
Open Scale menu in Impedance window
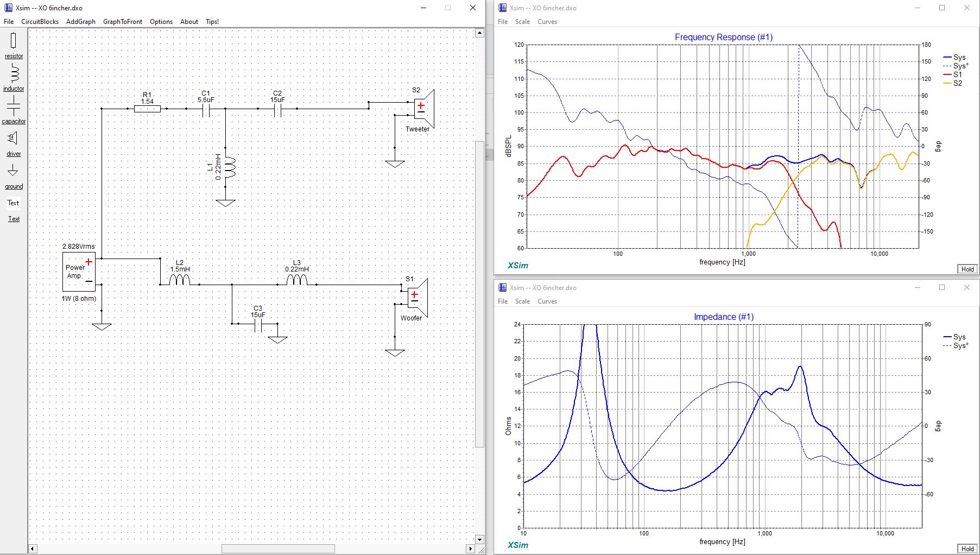522,301
